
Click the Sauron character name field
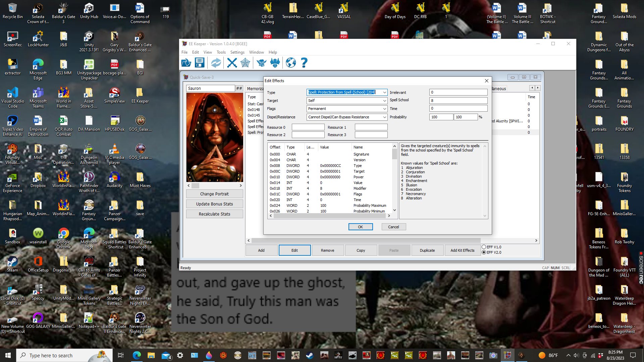211,88
